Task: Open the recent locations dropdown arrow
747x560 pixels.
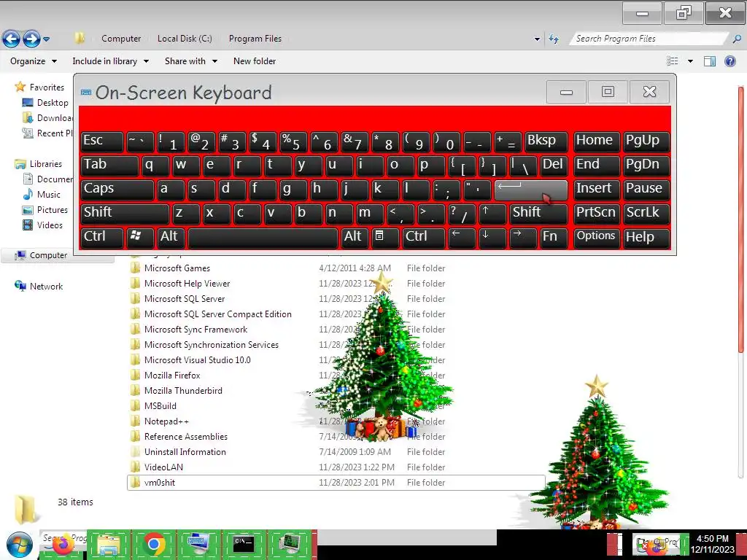Action: (46, 39)
